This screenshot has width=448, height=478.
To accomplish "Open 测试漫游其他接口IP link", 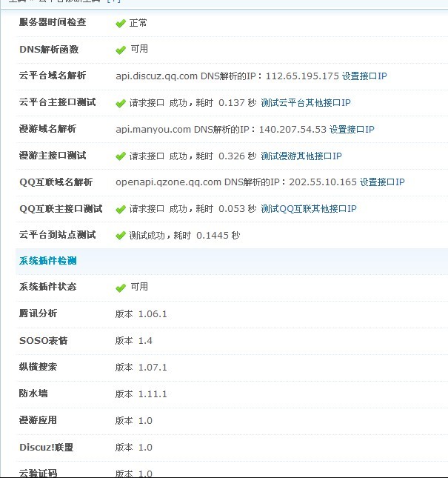I will pos(301,156).
